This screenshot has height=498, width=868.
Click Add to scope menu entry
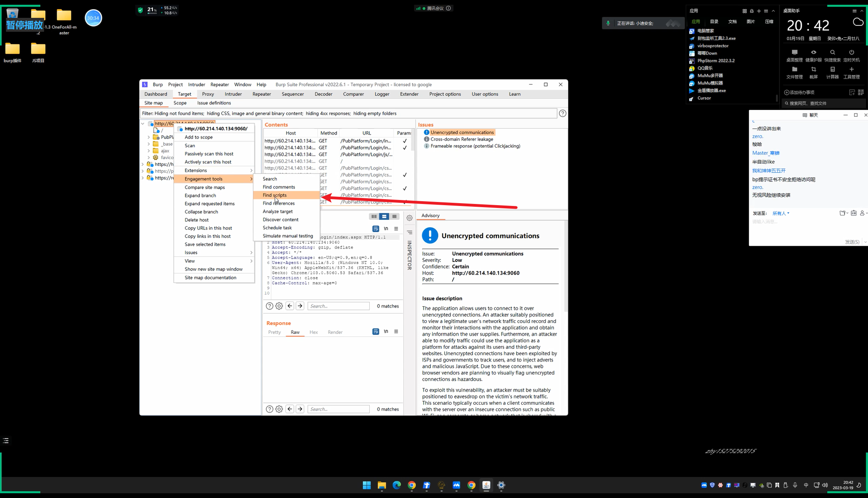point(199,137)
